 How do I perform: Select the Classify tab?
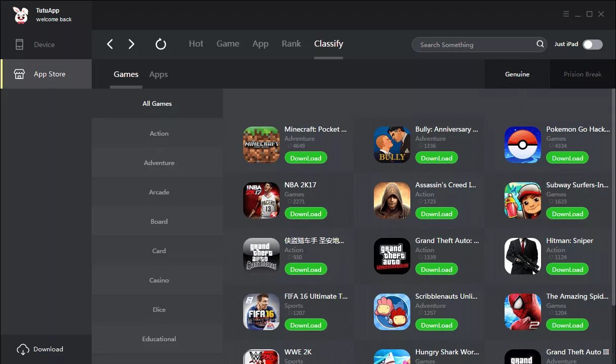(328, 44)
